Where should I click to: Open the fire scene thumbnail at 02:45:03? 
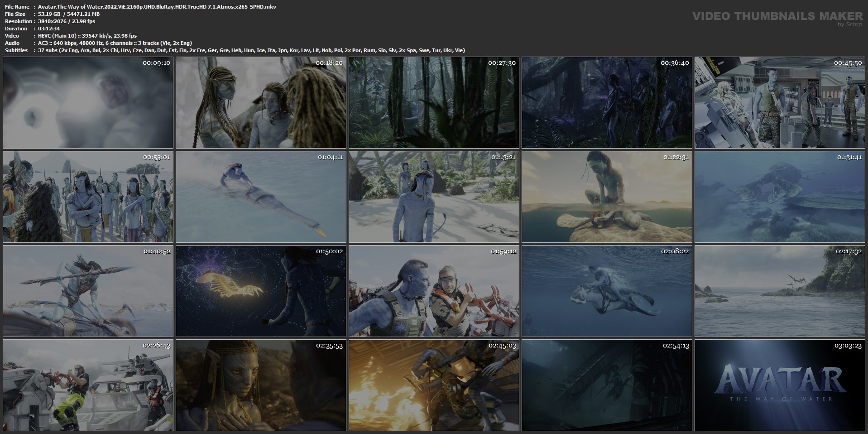coord(434,386)
